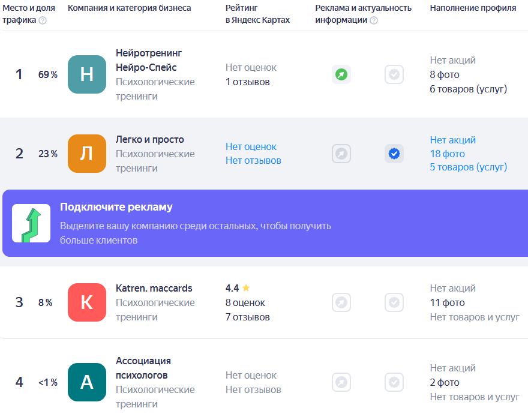Image resolution: width=528 pixels, height=420 pixels.
Task: Open the Ассоциация психологов company name
Action: coord(143,368)
